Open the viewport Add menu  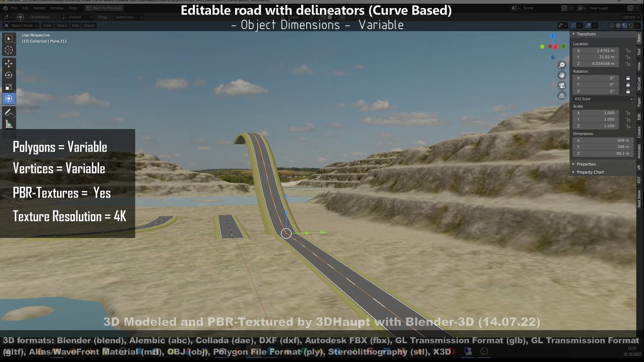point(75,25)
